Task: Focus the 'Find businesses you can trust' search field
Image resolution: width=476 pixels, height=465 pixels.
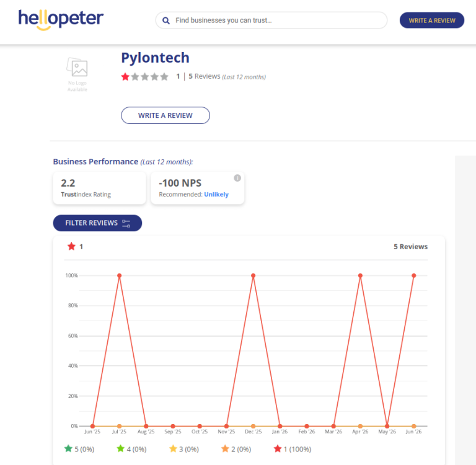Action: pos(271,20)
